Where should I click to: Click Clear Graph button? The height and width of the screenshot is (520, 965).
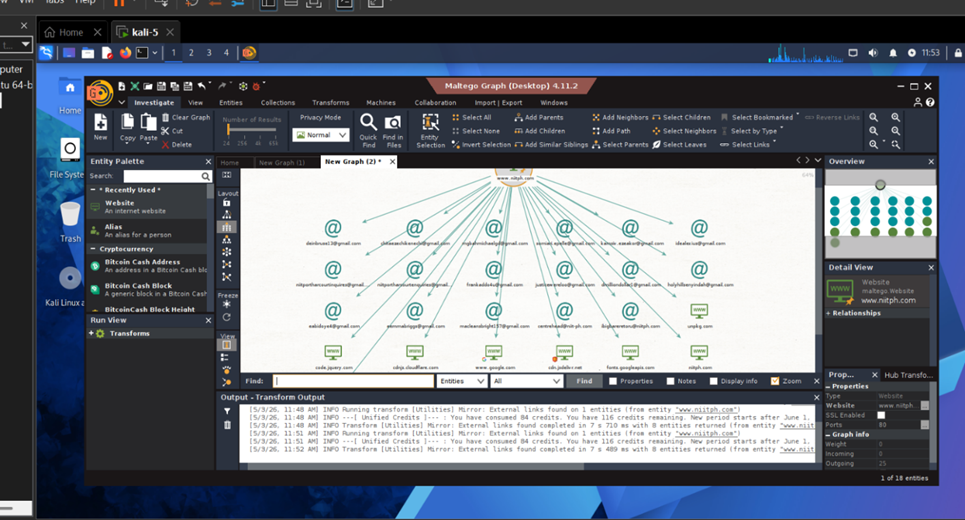(186, 118)
